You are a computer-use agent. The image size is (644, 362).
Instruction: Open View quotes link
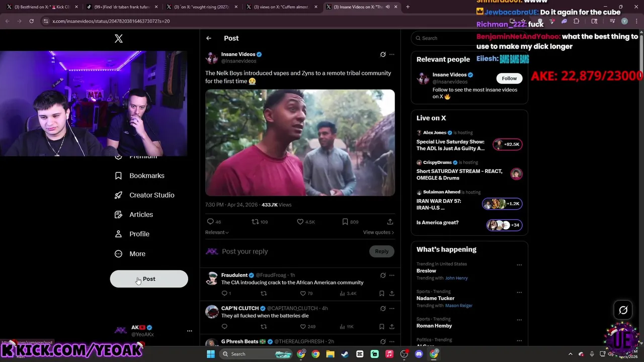click(x=378, y=232)
